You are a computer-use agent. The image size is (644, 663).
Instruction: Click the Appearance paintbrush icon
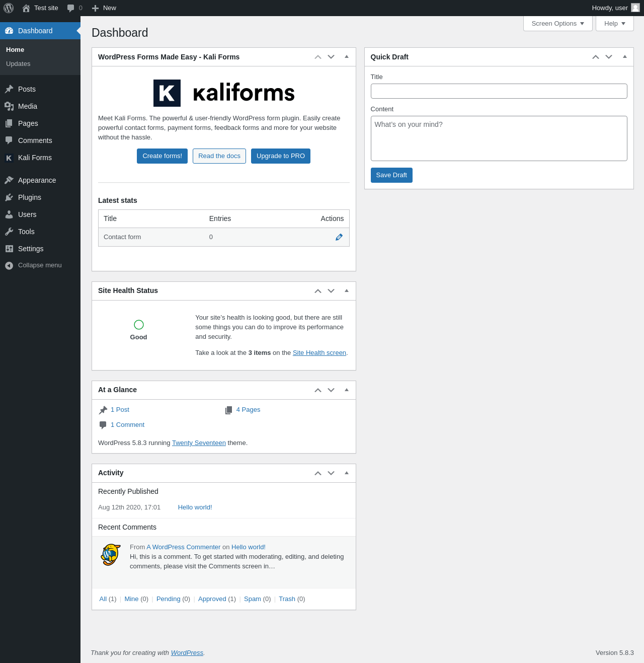pyautogui.click(x=9, y=180)
